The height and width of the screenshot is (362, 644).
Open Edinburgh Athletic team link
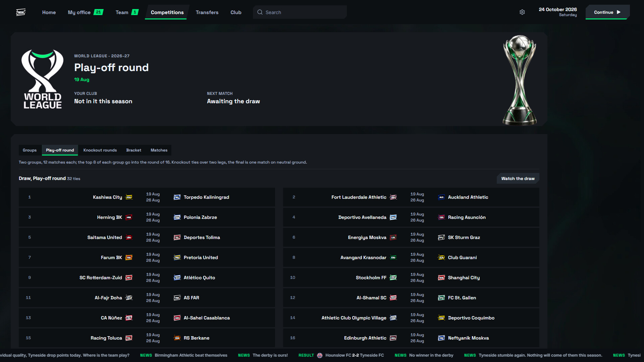click(365, 338)
